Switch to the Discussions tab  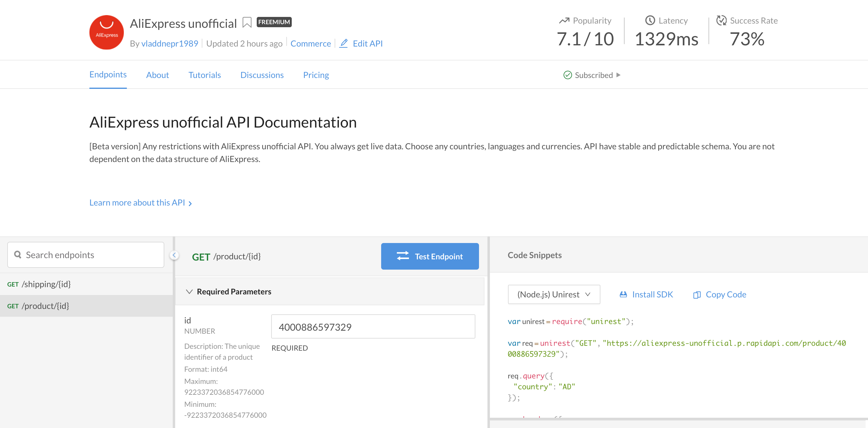coord(262,75)
